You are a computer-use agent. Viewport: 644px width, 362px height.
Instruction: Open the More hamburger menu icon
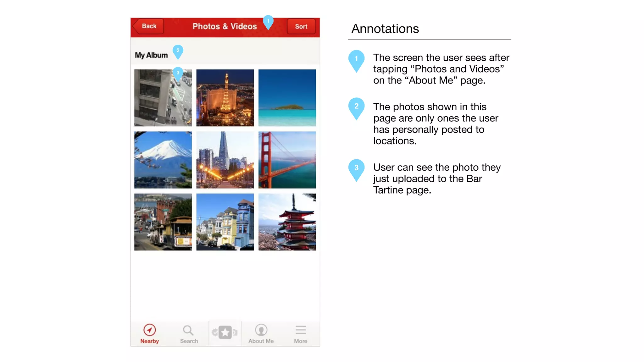click(301, 330)
